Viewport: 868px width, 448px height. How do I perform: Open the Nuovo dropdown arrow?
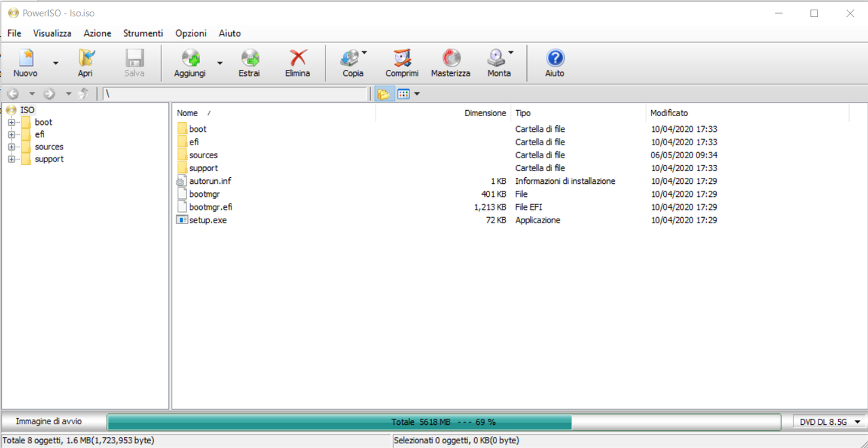(56, 63)
